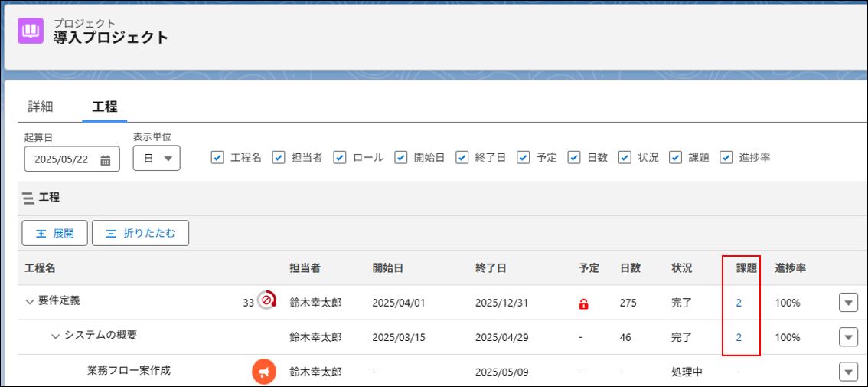
Task: Collapse the 要件定義 tree row
Action: click(x=29, y=301)
